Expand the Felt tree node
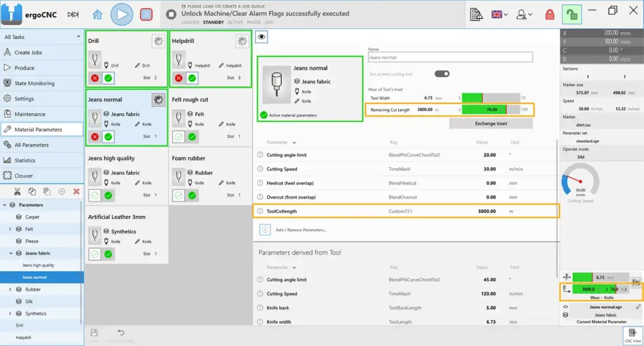644x346 pixels. pos(10,229)
